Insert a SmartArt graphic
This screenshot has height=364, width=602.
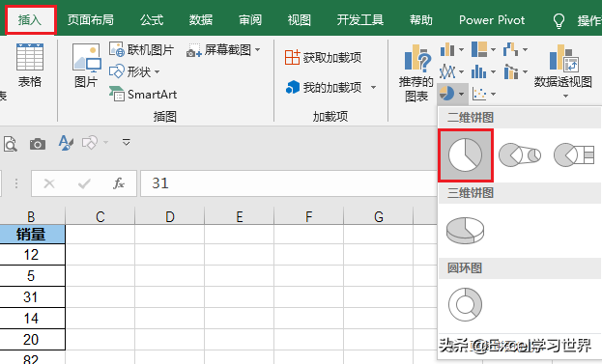[143, 94]
